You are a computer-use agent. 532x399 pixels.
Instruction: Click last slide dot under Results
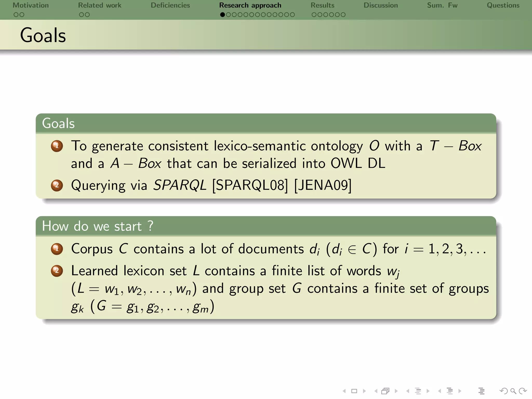[x=343, y=15]
